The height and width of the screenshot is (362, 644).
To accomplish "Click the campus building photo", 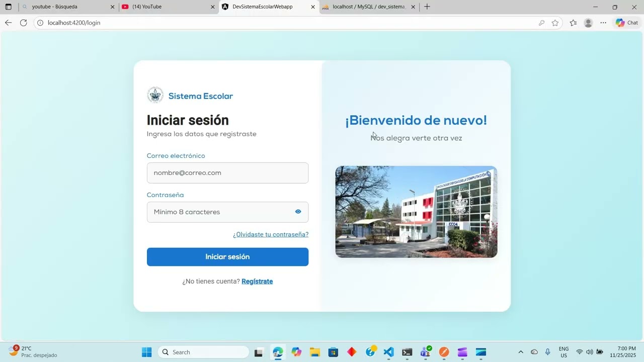I will pyautogui.click(x=416, y=212).
